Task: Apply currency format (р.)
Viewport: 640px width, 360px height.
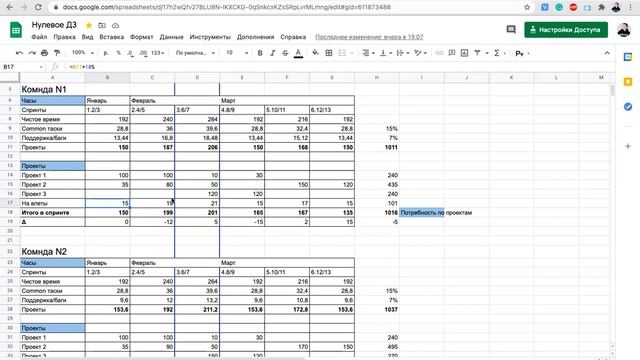Action: point(106,53)
